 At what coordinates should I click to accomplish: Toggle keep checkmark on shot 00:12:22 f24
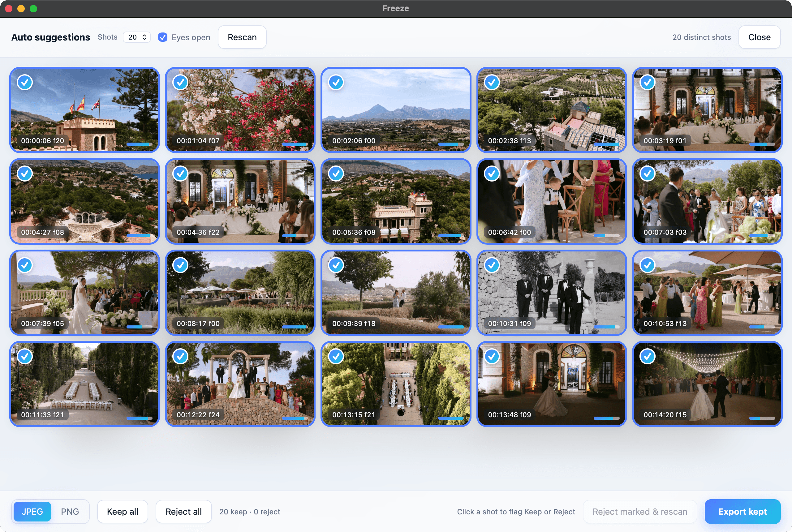180,357
